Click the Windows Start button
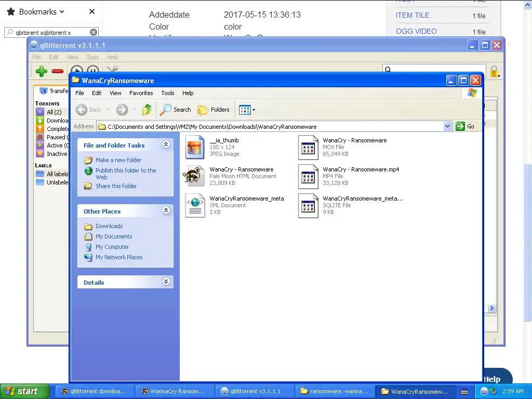532x399 pixels. click(25, 391)
